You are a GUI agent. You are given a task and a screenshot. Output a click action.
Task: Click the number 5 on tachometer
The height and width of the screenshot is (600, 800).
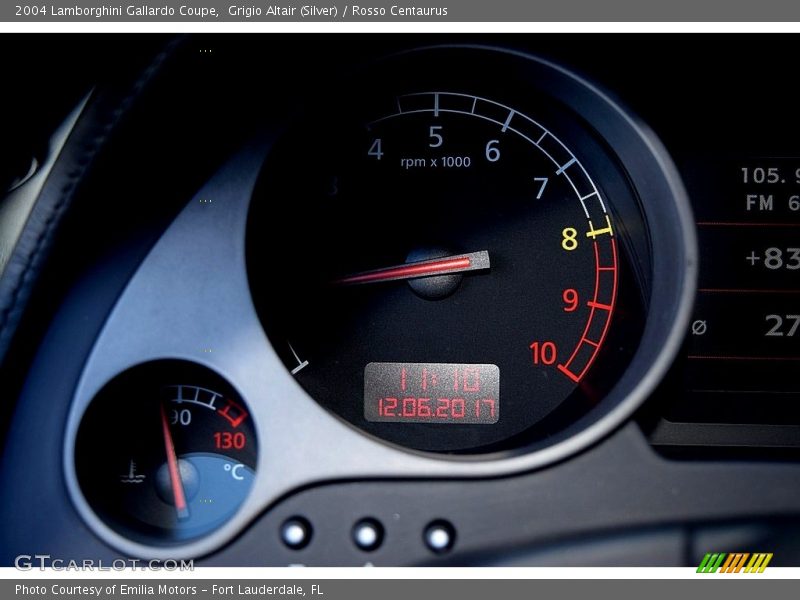(435, 137)
